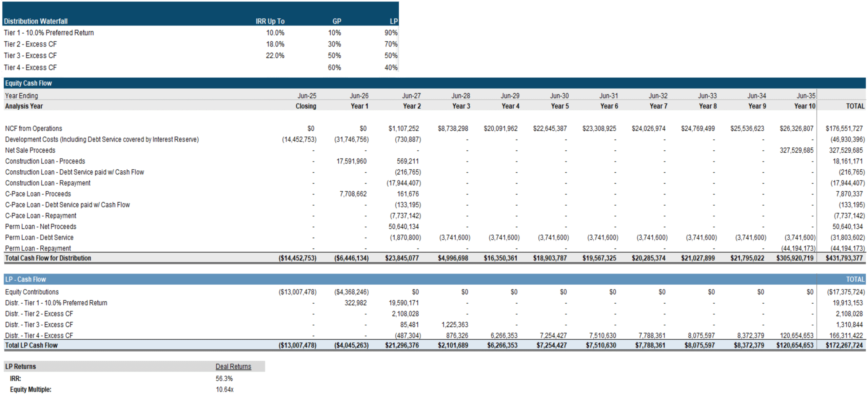Select the Year 10 column header

pyautogui.click(x=804, y=106)
